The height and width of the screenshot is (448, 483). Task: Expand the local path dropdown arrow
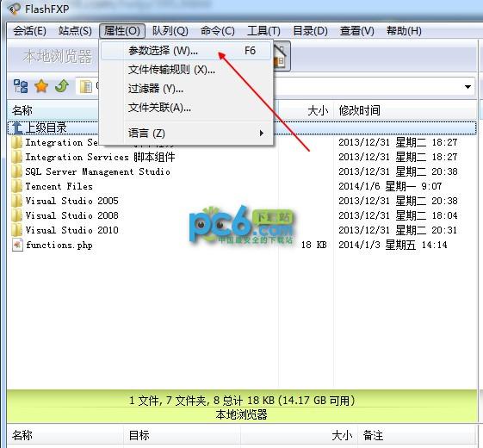(x=468, y=87)
